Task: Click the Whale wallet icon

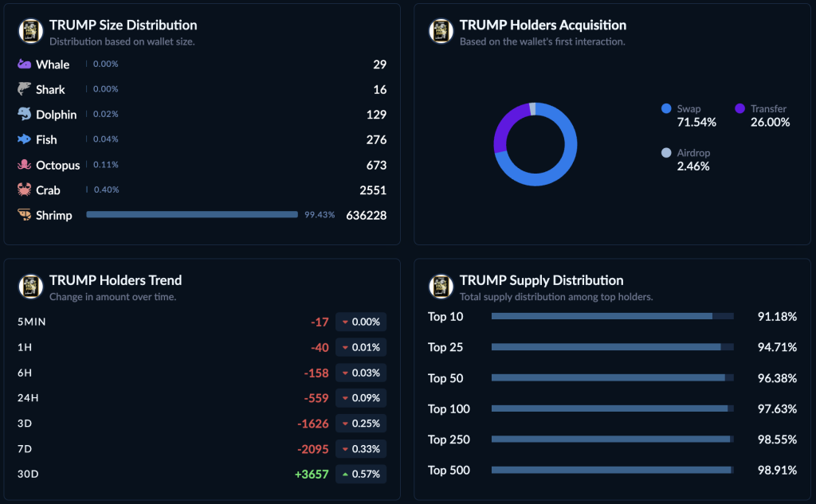Action: point(24,64)
